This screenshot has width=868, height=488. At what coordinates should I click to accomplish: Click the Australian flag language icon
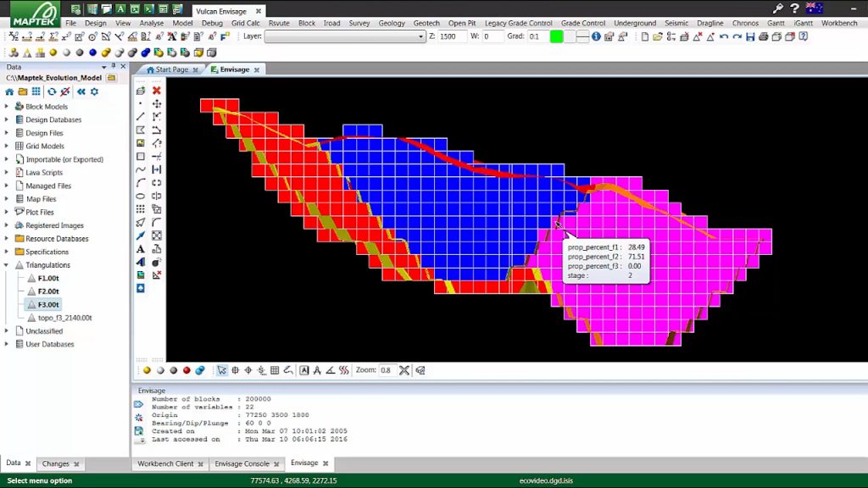814,8
